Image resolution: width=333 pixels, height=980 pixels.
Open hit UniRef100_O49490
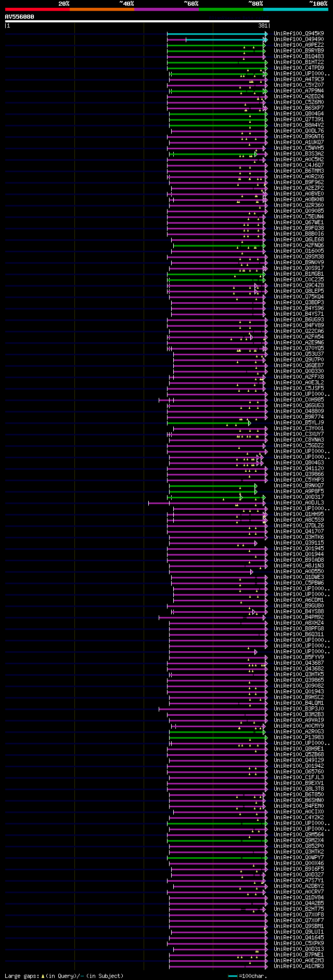coord(299,39)
